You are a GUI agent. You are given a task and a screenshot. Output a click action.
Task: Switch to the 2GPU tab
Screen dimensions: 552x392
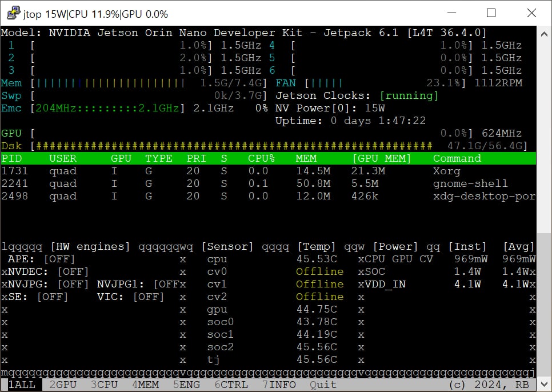coord(63,385)
